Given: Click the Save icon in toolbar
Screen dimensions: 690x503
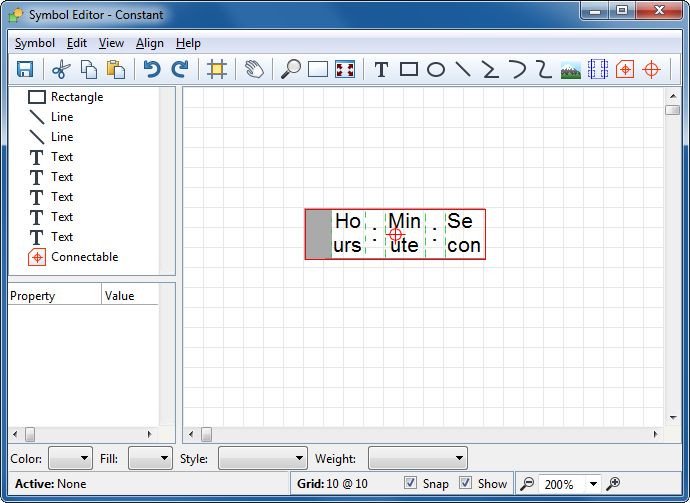Looking at the screenshot, I should (x=25, y=69).
